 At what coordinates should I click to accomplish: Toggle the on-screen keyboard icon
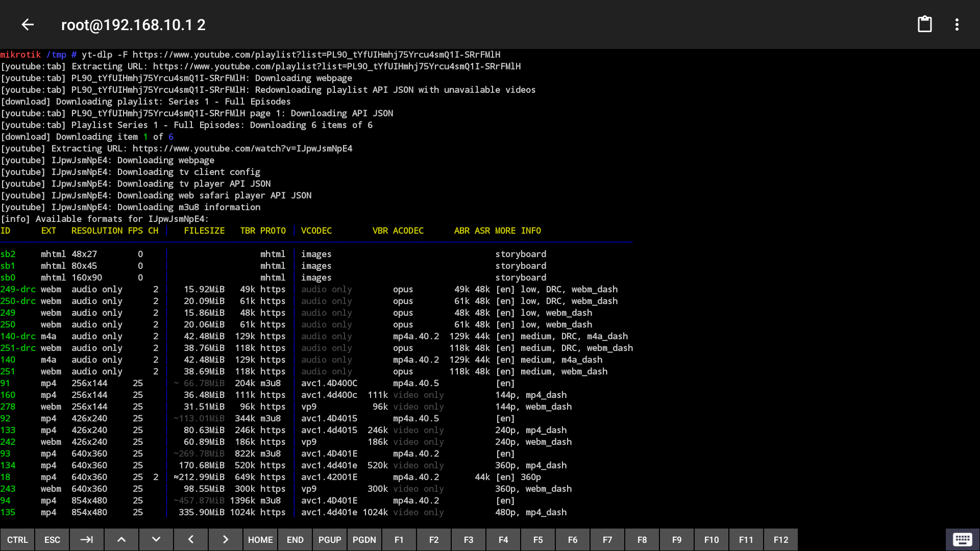tap(962, 539)
